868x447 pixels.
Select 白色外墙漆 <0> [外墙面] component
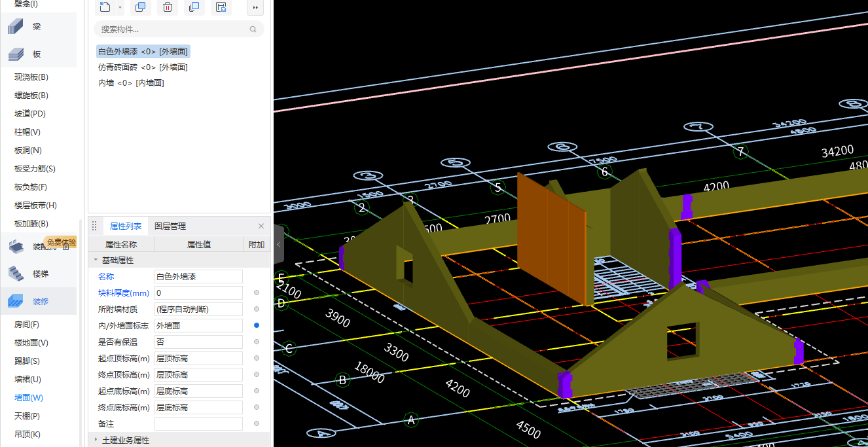click(143, 51)
